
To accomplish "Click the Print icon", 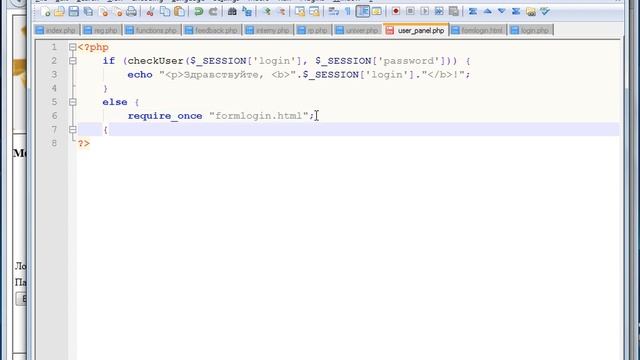I will (x=131, y=11).
